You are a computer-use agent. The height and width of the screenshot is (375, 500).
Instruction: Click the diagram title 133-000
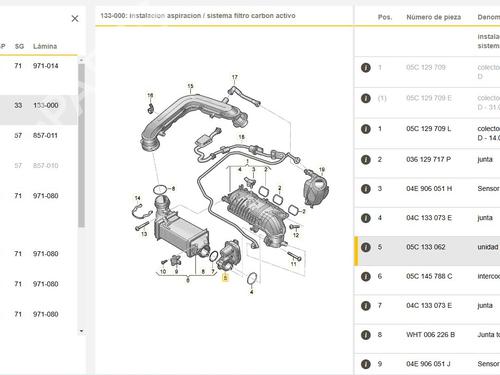click(198, 16)
